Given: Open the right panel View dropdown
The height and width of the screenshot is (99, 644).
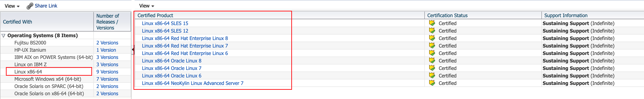Looking at the screenshot, I should 146,6.
